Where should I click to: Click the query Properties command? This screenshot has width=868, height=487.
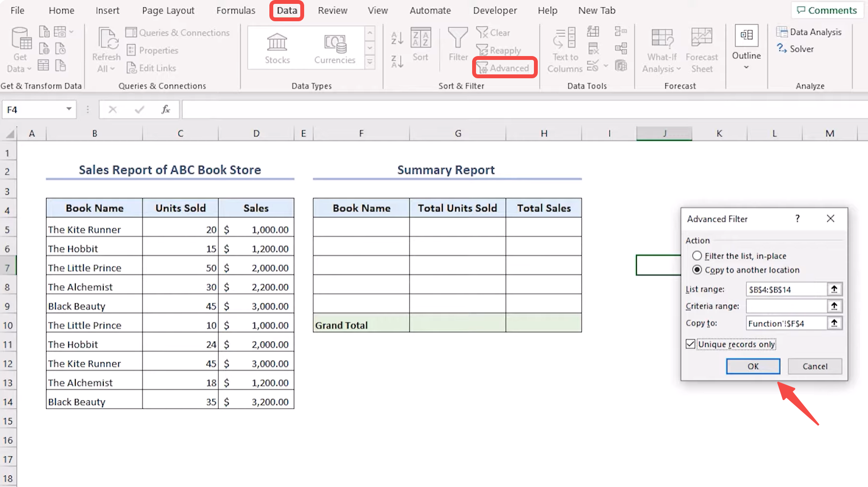152,50
